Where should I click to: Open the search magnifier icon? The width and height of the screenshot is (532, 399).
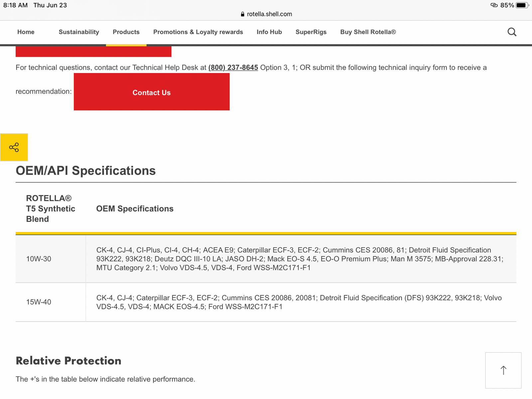tap(512, 32)
